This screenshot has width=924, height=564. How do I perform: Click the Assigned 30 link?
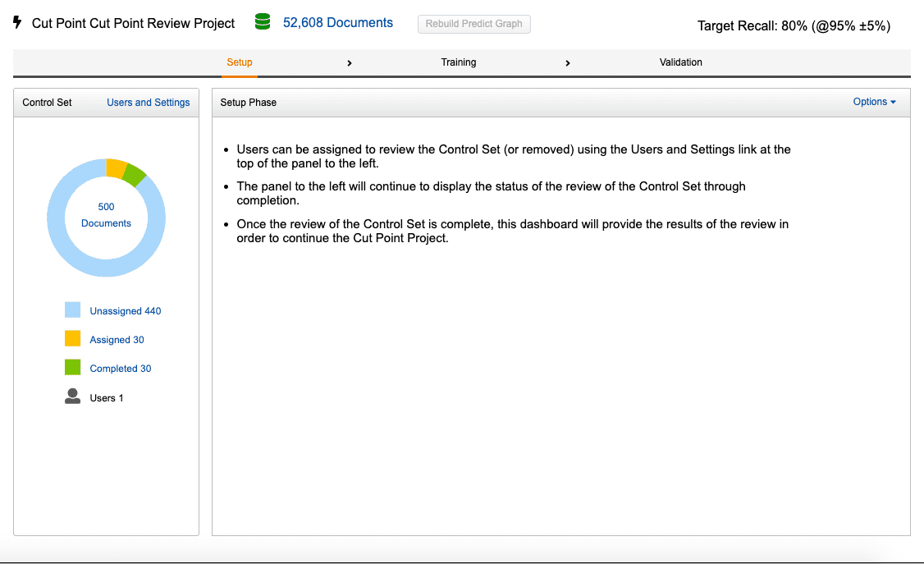coord(117,339)
